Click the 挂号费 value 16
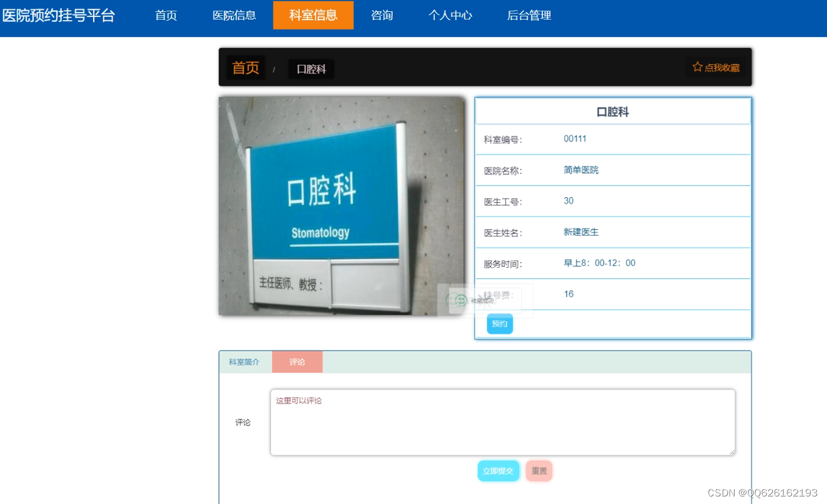 (x=569, y=294)
